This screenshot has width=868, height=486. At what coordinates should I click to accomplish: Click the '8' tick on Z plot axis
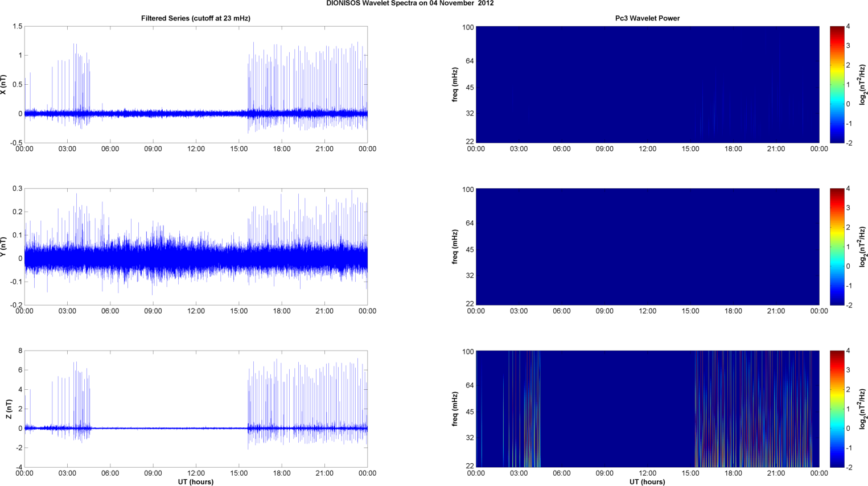20,351
